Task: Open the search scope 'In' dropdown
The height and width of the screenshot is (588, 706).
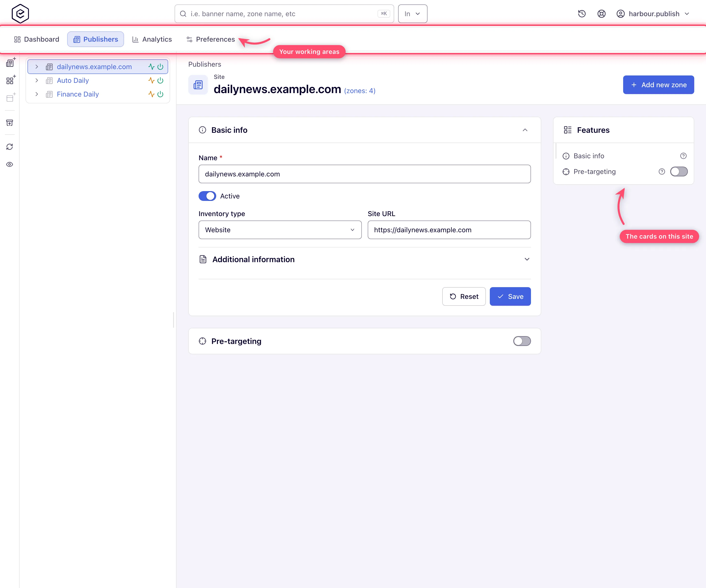Action: tap(413, 14)
